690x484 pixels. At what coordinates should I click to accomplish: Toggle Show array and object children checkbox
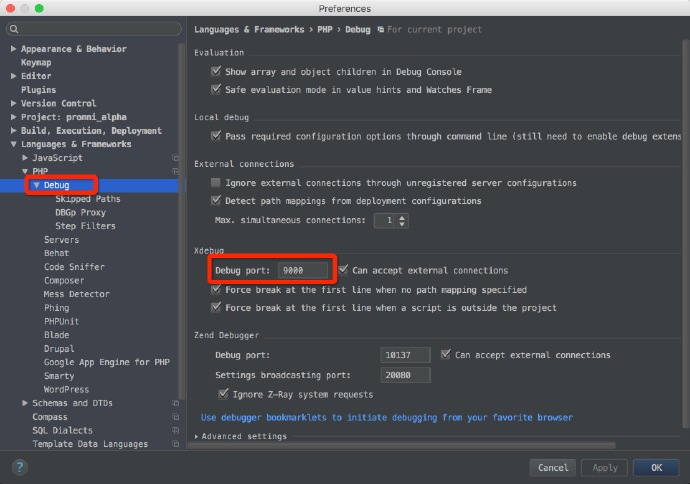216,71
